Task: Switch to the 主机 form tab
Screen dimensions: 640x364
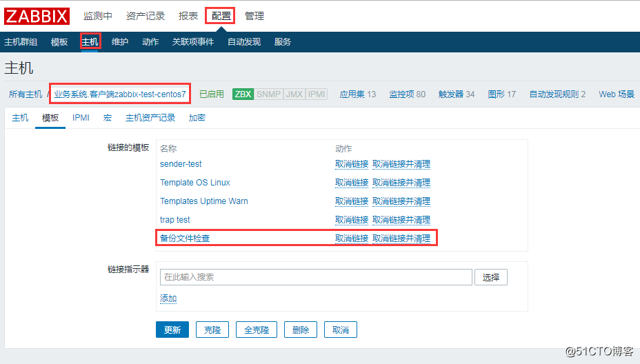Action: [20, 118]
